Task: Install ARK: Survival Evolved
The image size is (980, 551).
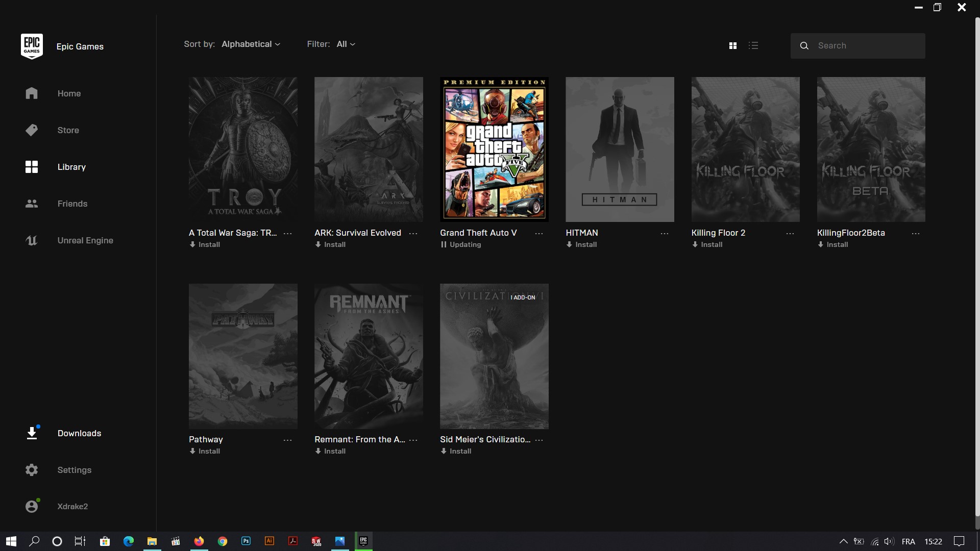Action: pos(330,244)
